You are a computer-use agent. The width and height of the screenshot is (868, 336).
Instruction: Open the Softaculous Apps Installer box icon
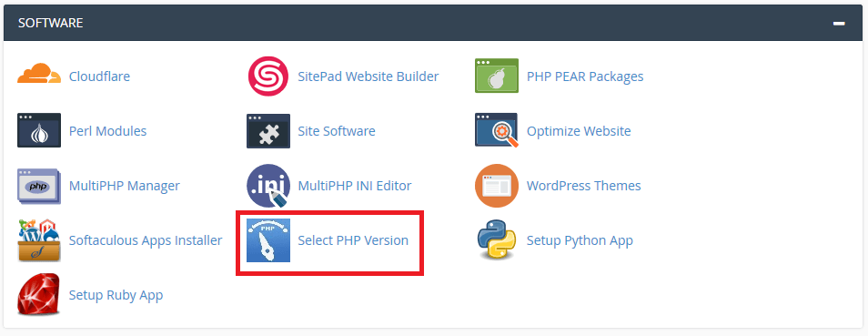(x=39, y=240)
